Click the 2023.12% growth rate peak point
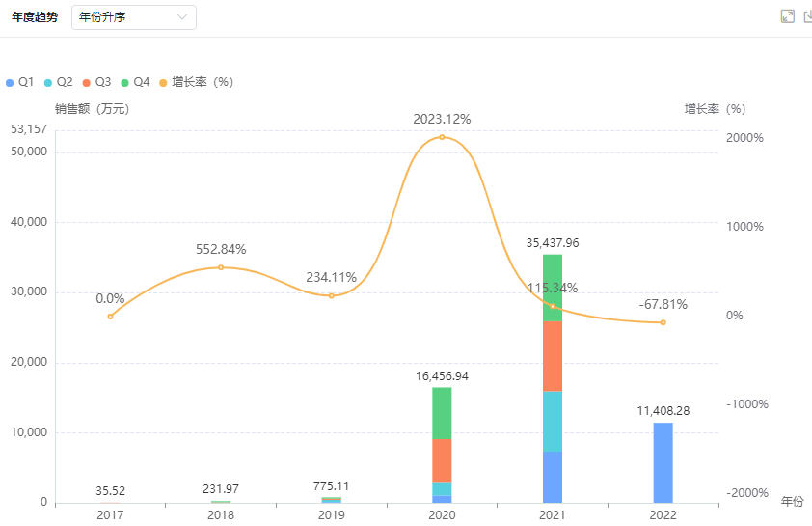 pos(442,137)
